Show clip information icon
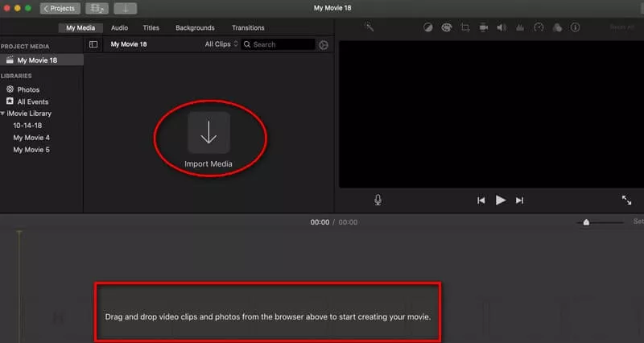Image resolution: width=644 pixels, height=343 pixels. [x=575, y=27]
